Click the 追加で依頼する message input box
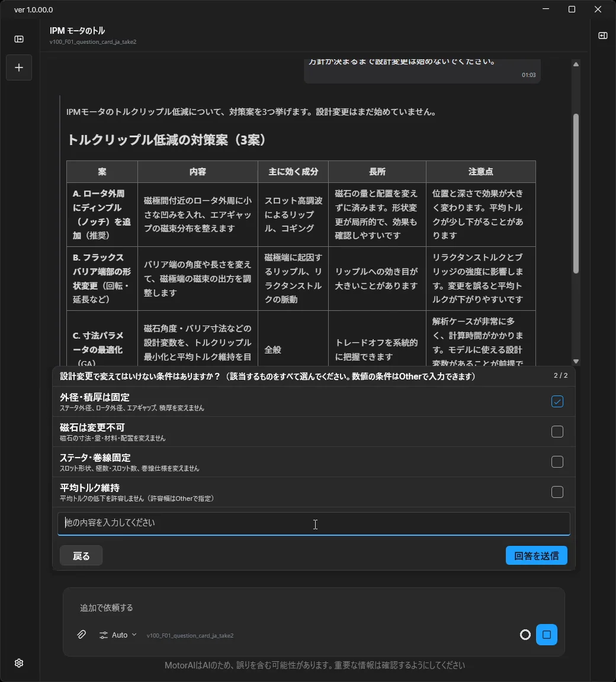Viewport: 616px width, 682px height. [314, 607]
